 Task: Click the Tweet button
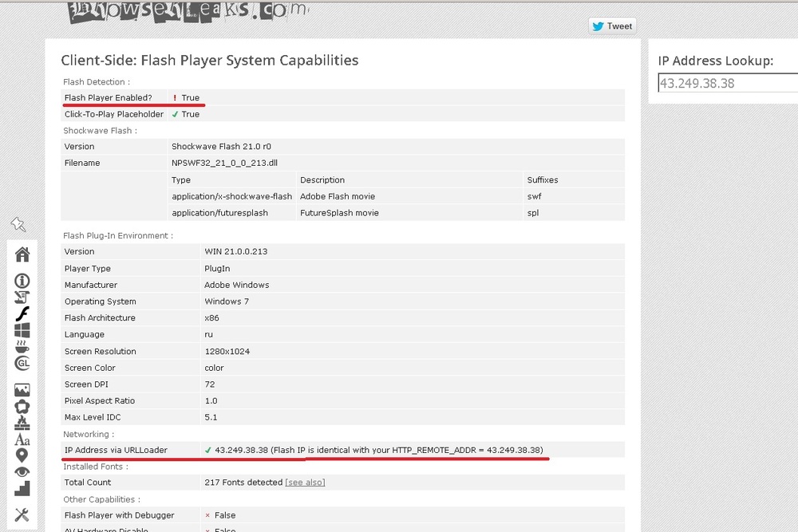click(x=612, y=26)
